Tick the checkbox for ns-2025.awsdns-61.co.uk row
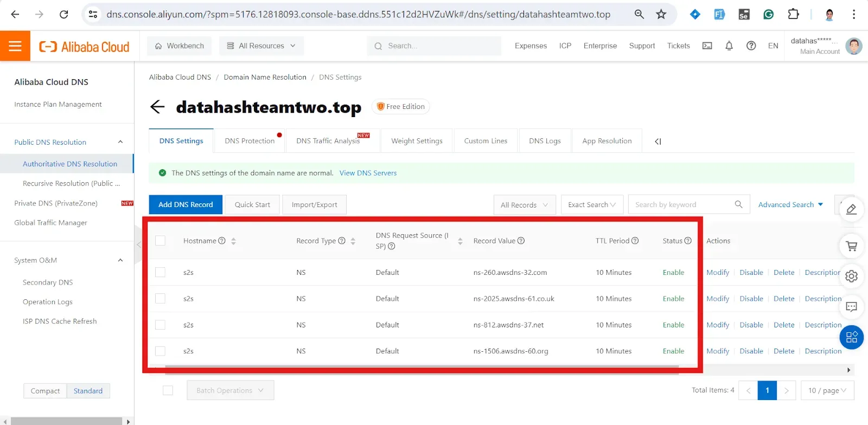 (160, 298)
